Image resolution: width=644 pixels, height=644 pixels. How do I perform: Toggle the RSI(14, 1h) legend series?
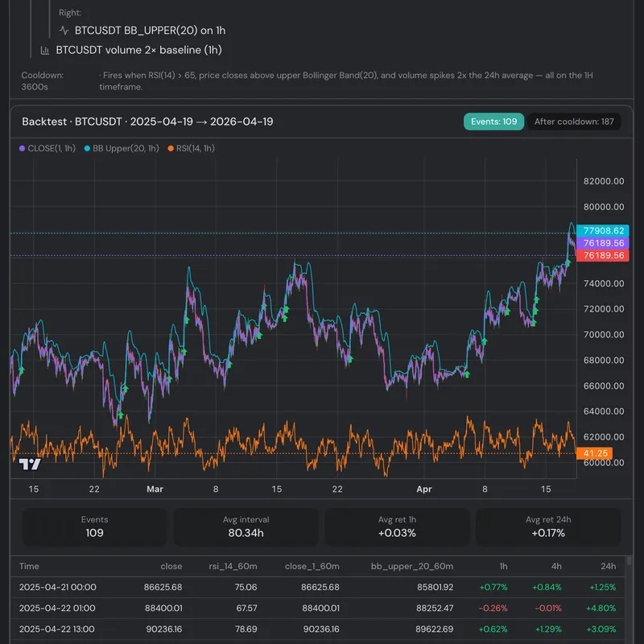point(191,148)
